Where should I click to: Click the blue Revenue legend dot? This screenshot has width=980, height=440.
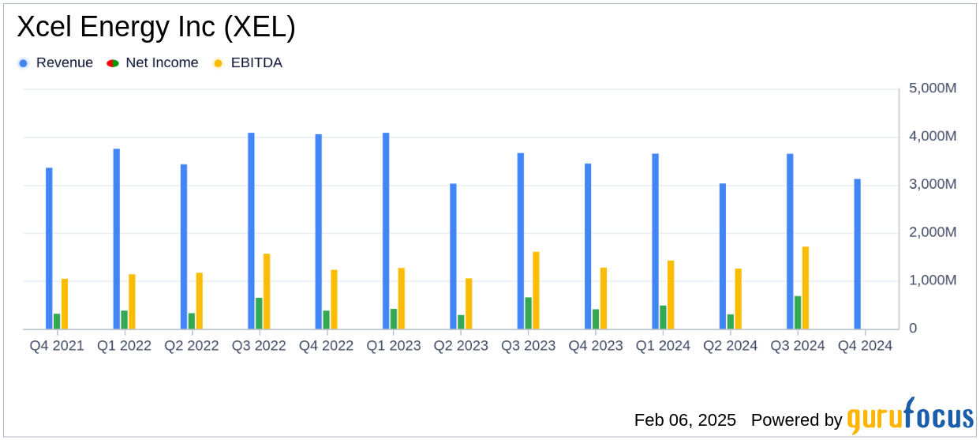click(x=24, y=63)
